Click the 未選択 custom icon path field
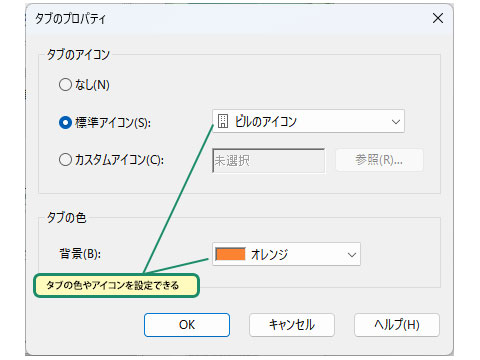The height and width of the screenshot is (360, 480). [x=268, y=161]
